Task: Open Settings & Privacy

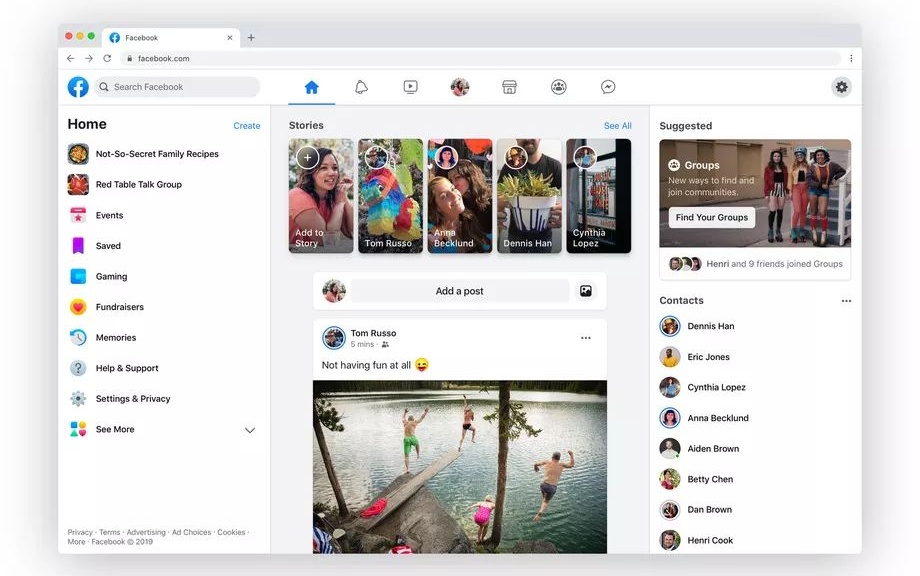Action: [x=133, y=398]
